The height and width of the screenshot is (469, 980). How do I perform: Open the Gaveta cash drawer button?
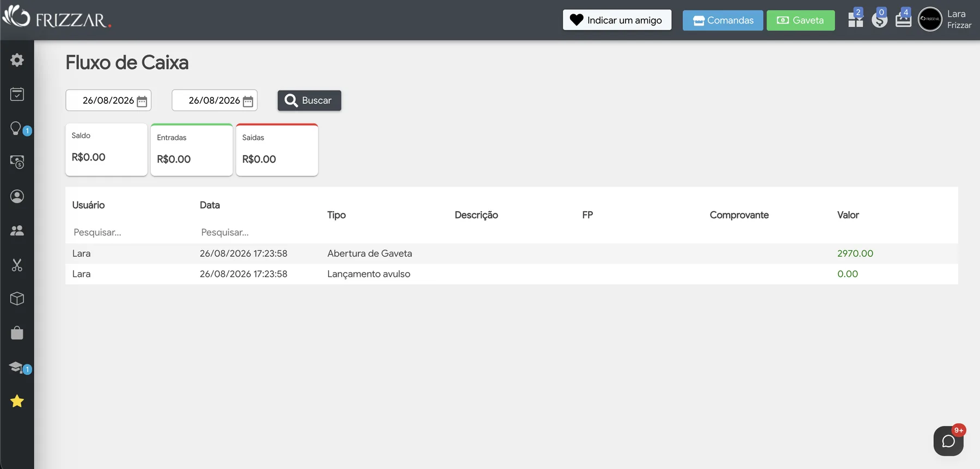point(800,20)
